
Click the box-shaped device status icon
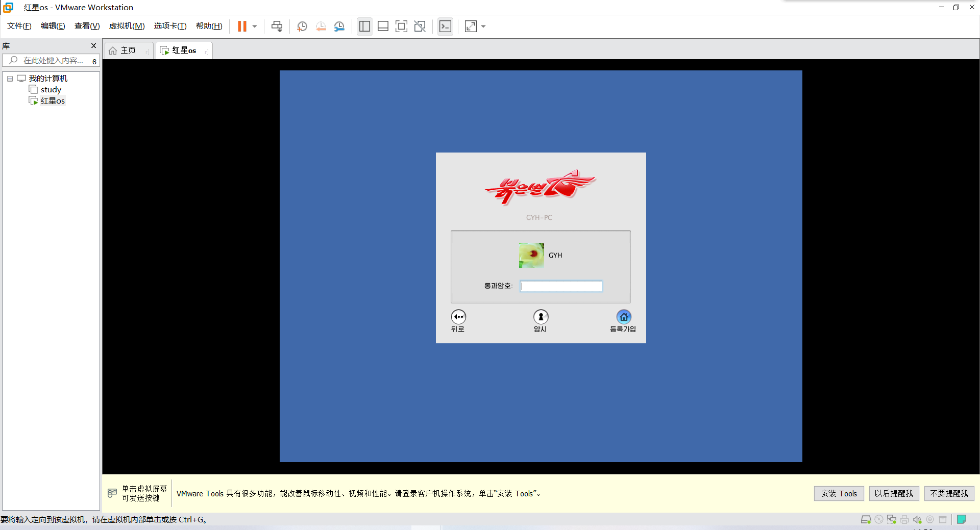click(x=943, y=520)
